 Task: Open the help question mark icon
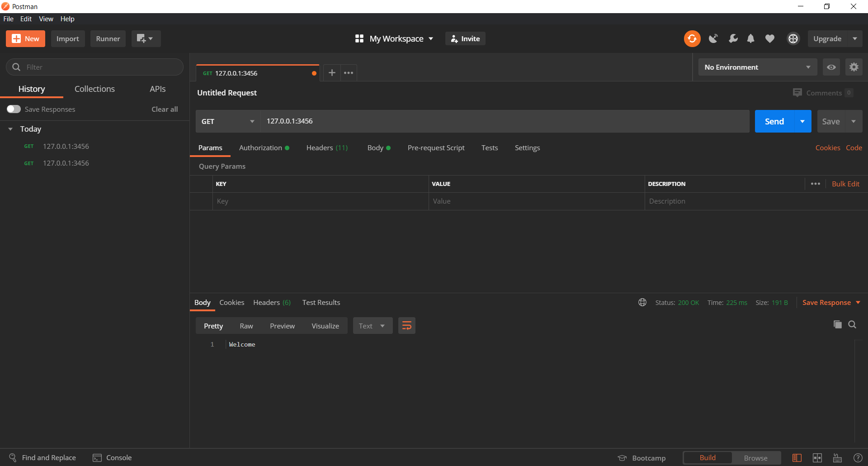(858, 458)
